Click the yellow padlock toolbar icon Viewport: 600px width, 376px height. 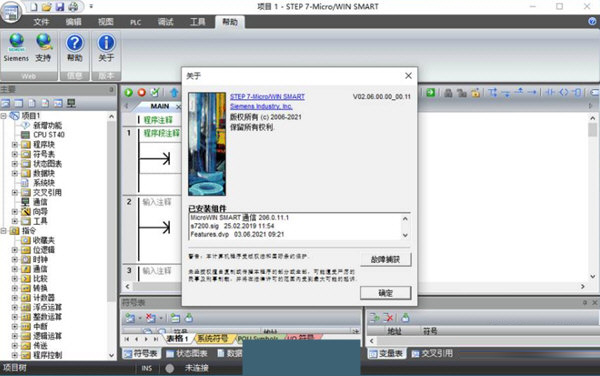(475, 93)
